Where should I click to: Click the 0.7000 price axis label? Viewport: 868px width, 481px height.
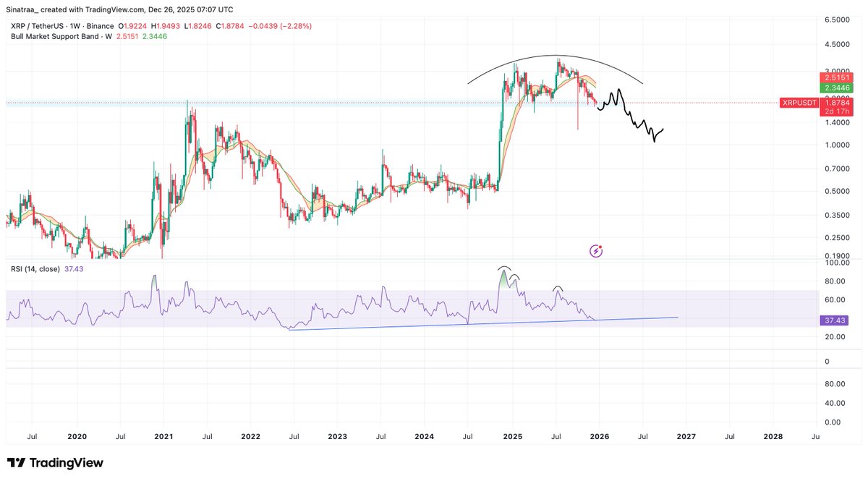(838, 170)
